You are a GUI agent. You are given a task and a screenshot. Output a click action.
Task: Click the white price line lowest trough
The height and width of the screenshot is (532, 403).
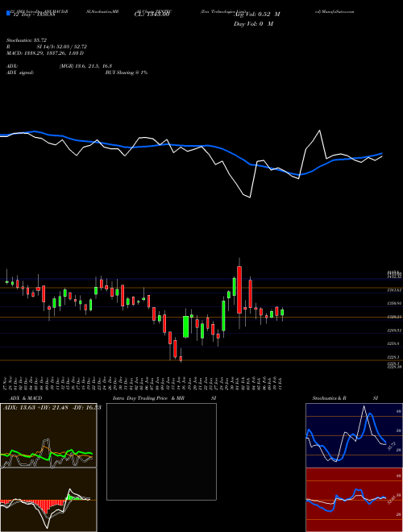click(250, 197)
